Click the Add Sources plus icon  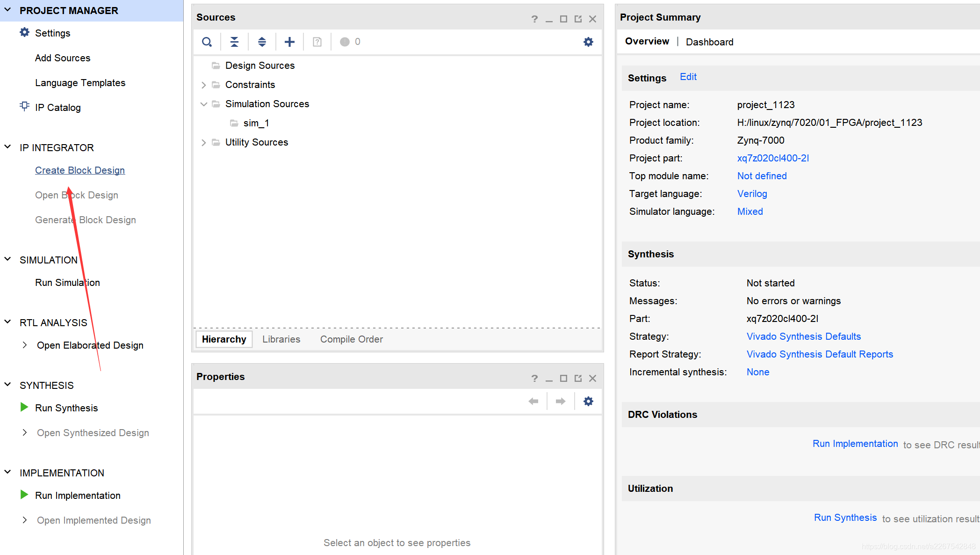[x=289, y=42]
